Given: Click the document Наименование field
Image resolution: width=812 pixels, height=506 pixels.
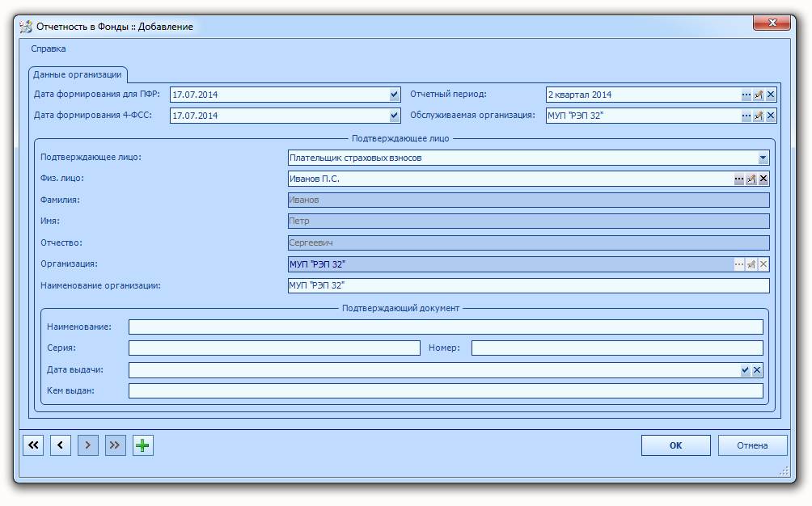Looking at the screenshot, I should (x=446, y=327).
